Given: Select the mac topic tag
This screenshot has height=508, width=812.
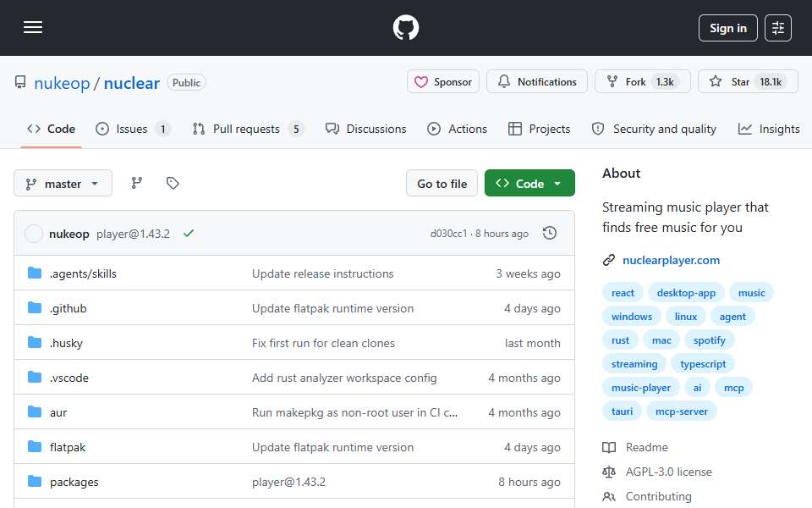Looking at the screenshot, I should (x=661, y=340).
